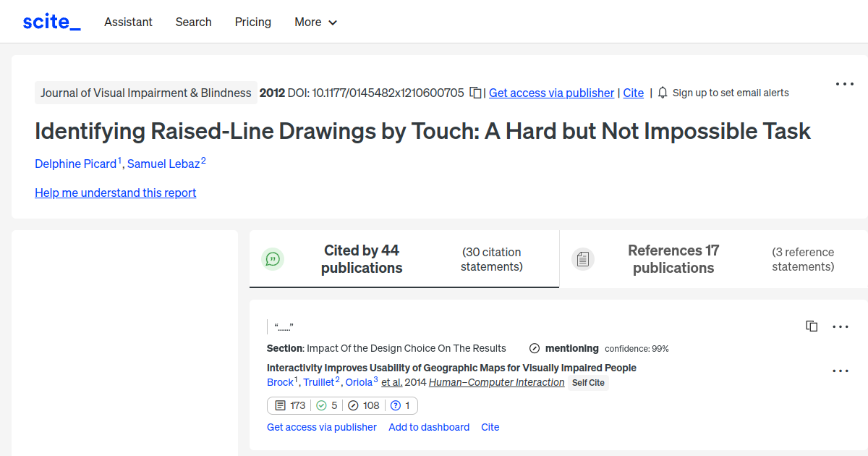The height and width of the screenshot is (456, 868).
Task: Copy the citation statement via copy icon
Action: tap(811, 326)
